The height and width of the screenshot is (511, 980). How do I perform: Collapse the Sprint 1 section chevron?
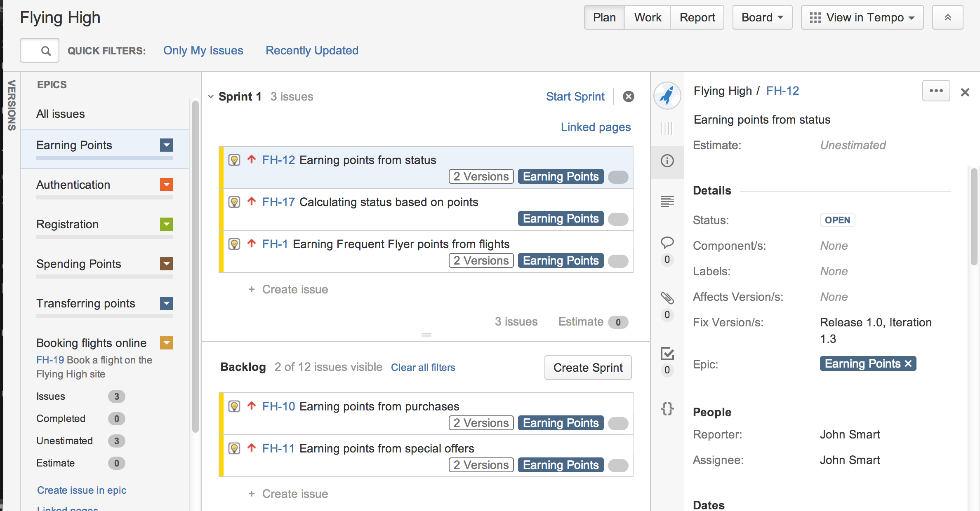click(x=211, y=96)
